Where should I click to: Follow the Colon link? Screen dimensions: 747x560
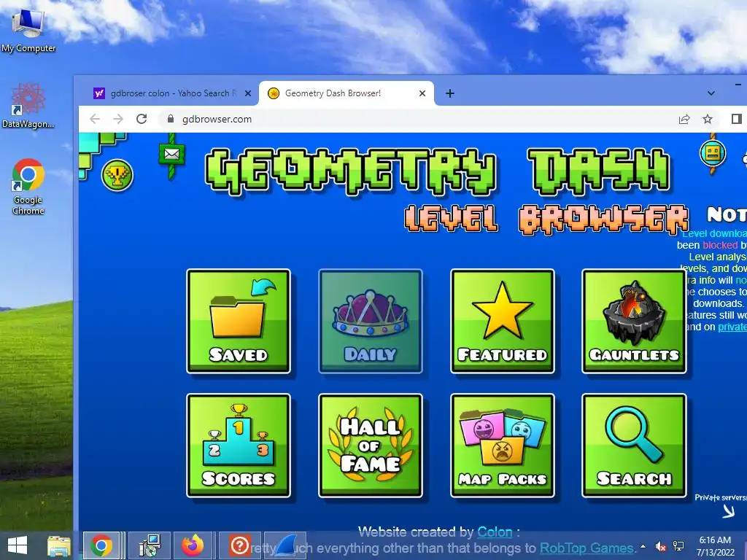pyautogui.click(x=495, y=532)
